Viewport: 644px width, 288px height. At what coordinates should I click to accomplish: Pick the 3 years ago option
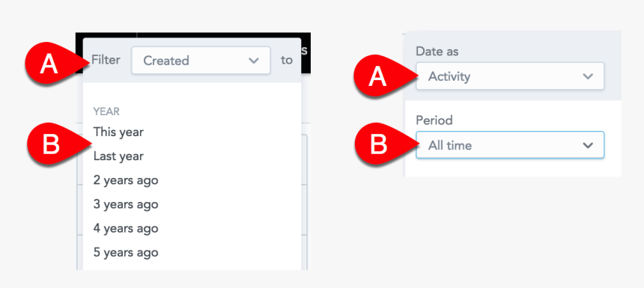[x=126, y=204]
